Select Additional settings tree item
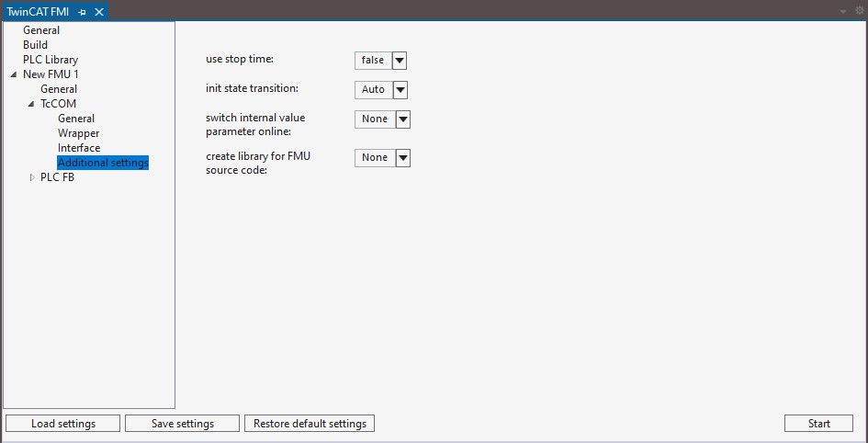Image resolution: width=868 pixels, height=443 pixels. [x=103, y=163]
